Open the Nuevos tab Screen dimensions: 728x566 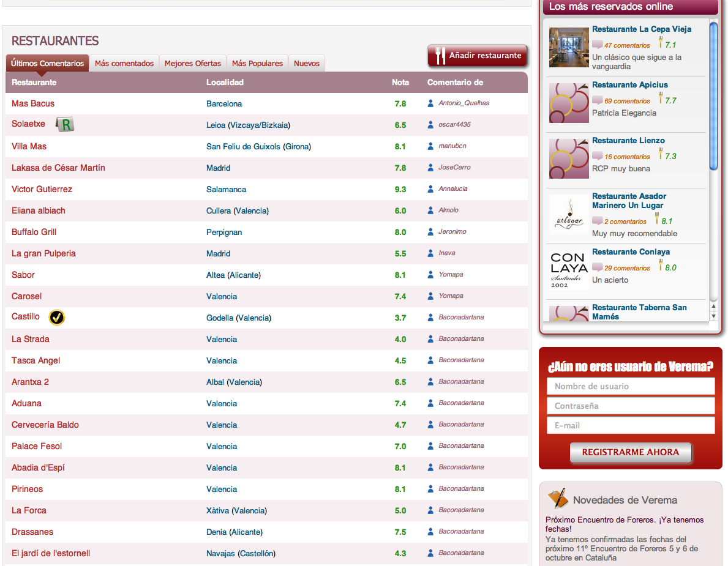tap(306, 63)
